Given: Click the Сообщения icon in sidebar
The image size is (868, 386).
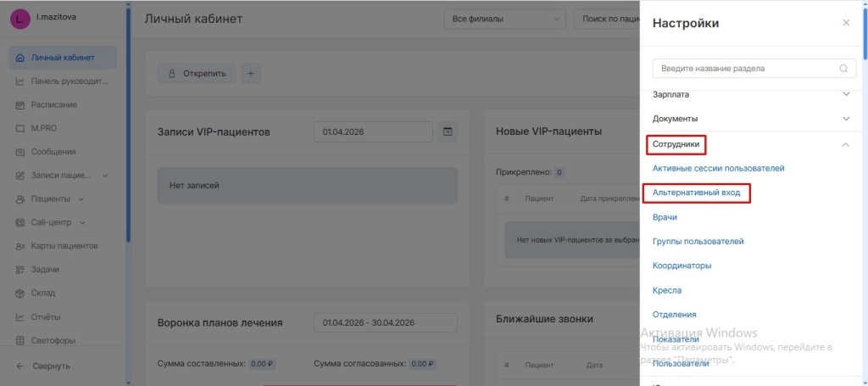Looking at the screenshot, I should tap(20, 152).
